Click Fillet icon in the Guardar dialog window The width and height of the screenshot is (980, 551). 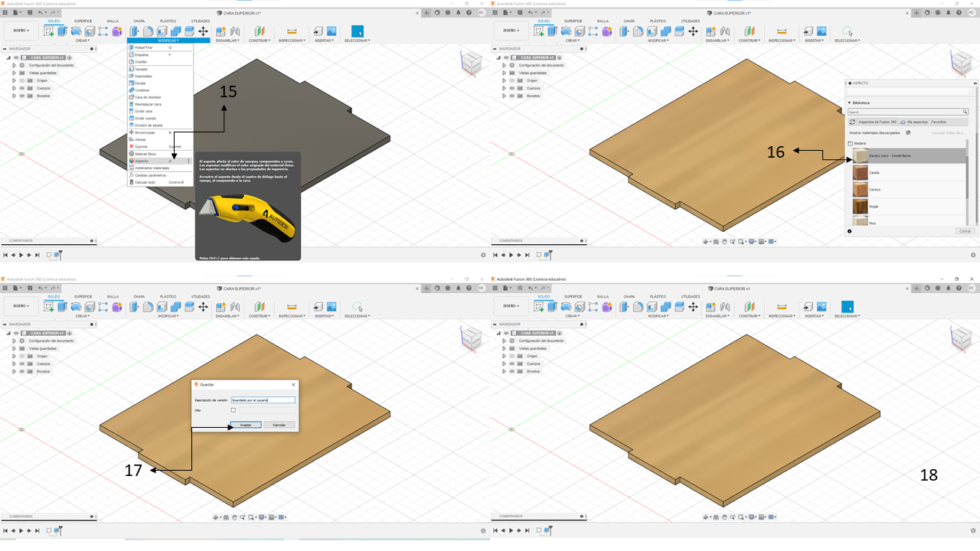coord(149,307)
